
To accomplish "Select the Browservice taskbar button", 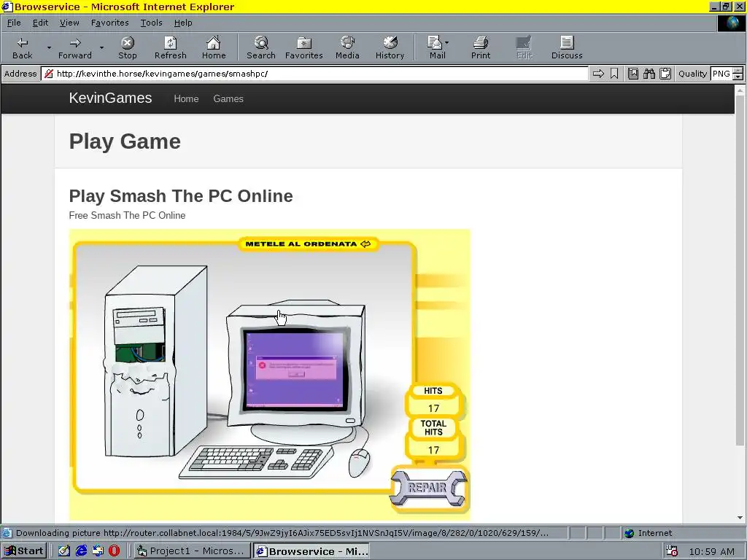I will 311,551.
